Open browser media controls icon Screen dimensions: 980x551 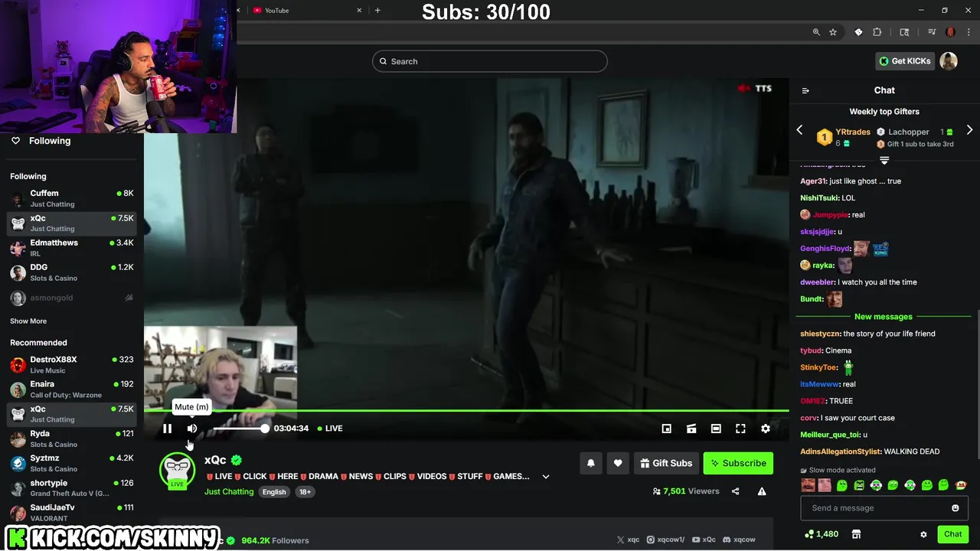932,32
